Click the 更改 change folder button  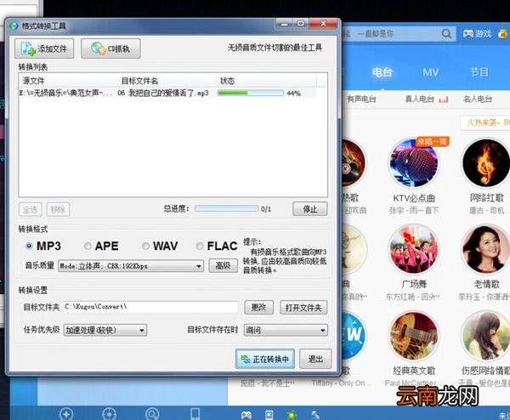pyautogui.click(x=259, y=307)
